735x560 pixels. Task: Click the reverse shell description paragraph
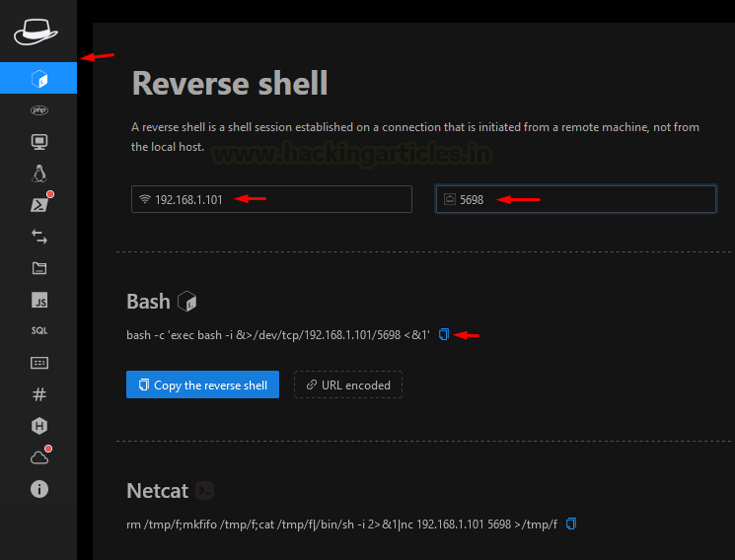(x=414, y=137)
